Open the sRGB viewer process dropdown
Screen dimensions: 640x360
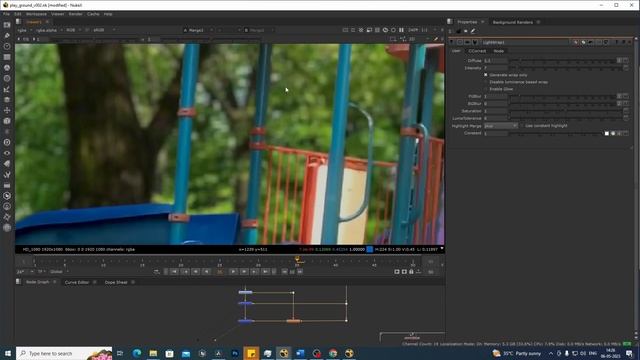click(104, 30)
